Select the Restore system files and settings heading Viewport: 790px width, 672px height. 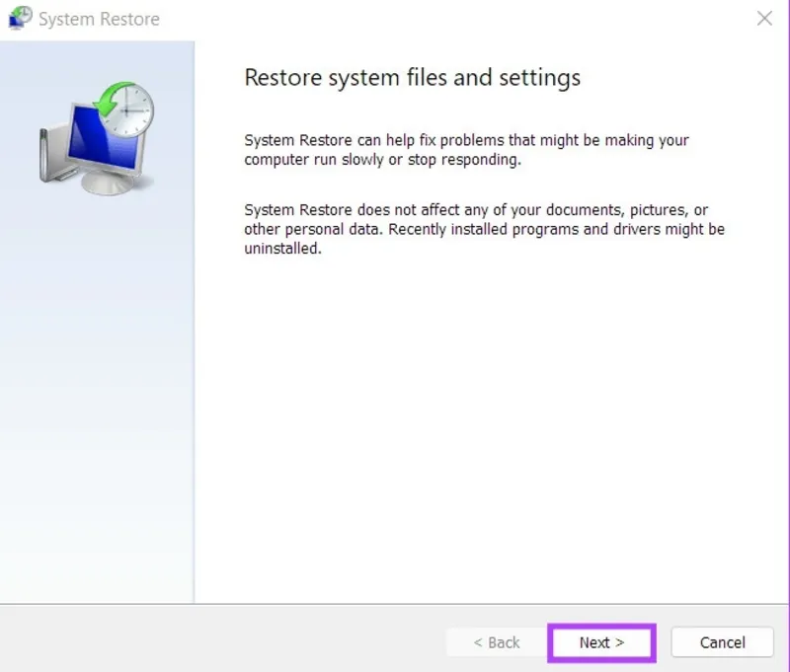(x=413, y=77)
